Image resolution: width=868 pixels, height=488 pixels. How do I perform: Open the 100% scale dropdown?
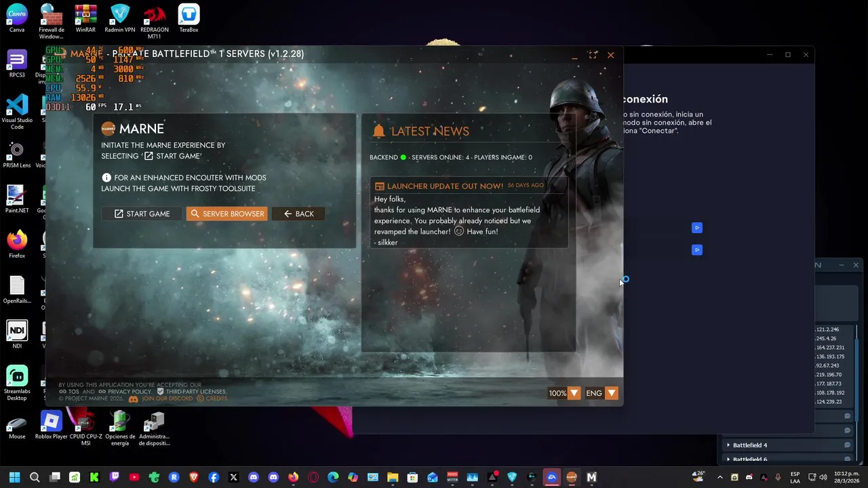564,393
